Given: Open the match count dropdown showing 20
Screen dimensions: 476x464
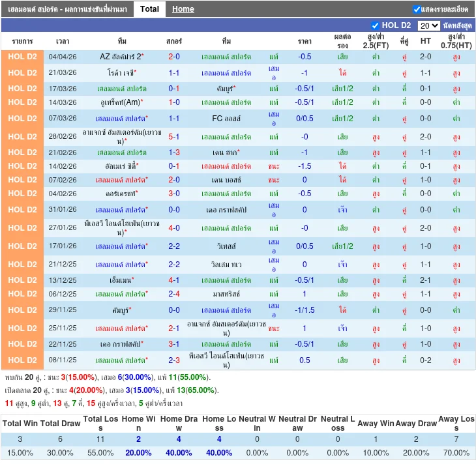Looking at the screenshot, I should click(428, 25).
